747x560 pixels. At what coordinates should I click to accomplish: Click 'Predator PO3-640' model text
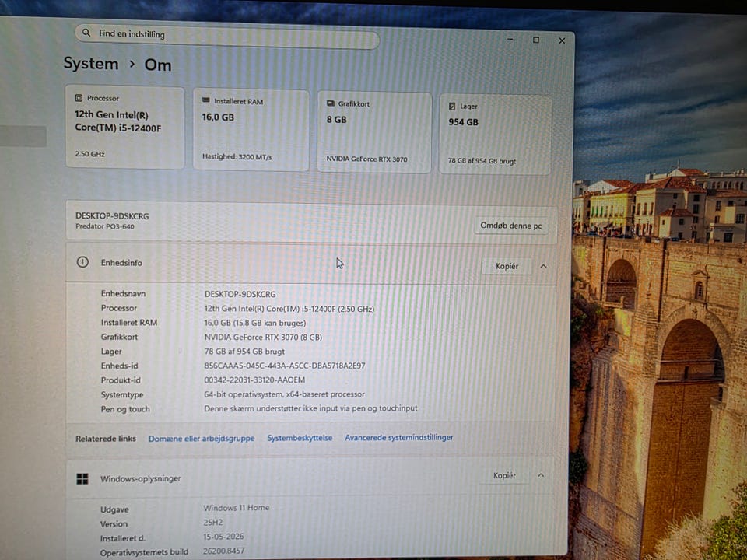(105, 226)
